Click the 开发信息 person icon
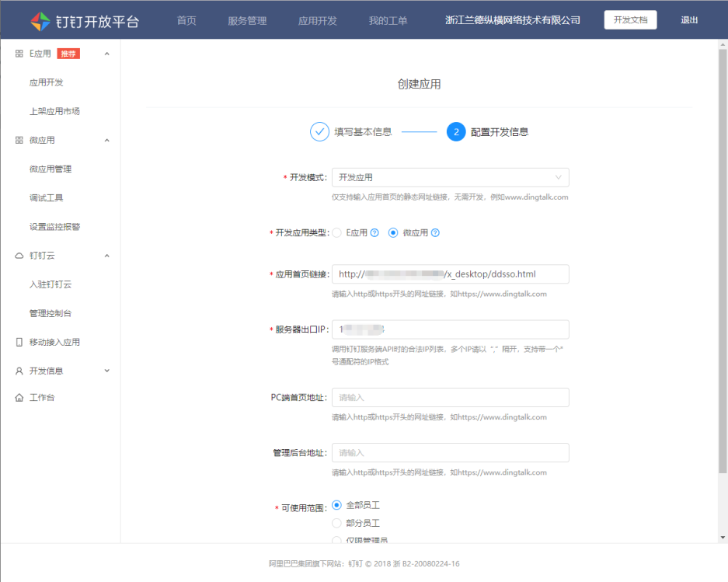Viewport: 728px width, 582px height. point(19,371)
